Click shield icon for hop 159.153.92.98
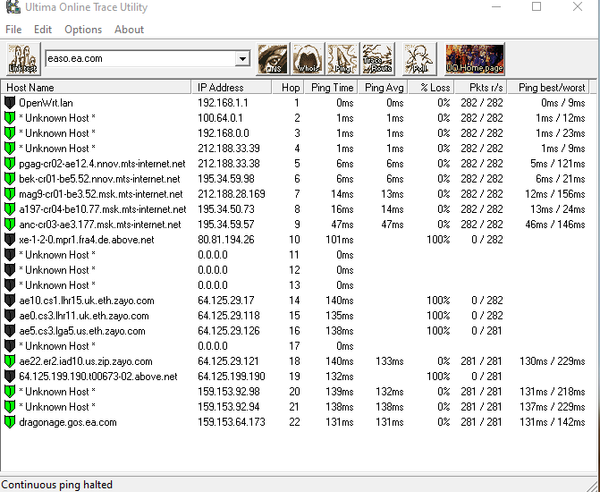 pos(10,392)
